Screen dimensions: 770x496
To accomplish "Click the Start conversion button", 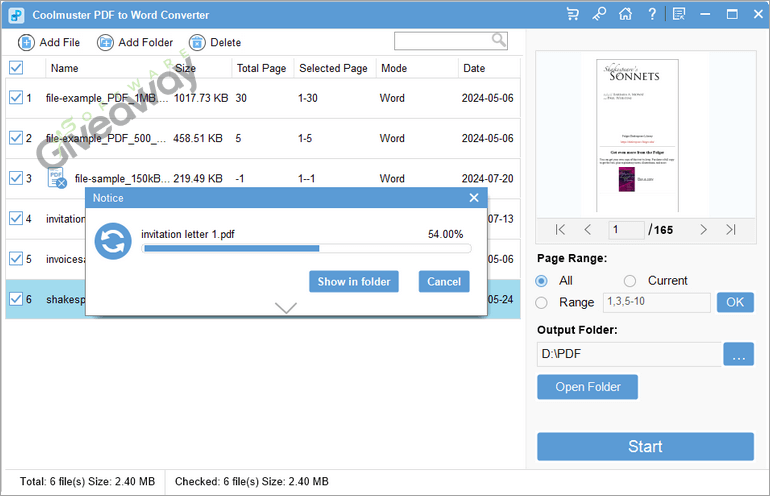I will pyautogui.click(x=645, y=446).
